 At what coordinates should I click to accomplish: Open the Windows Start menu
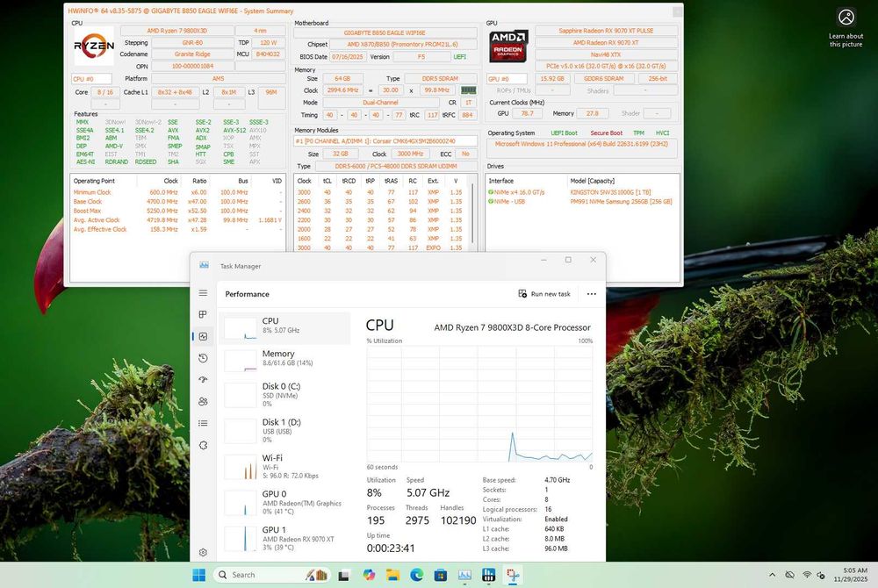pos(198,575)
